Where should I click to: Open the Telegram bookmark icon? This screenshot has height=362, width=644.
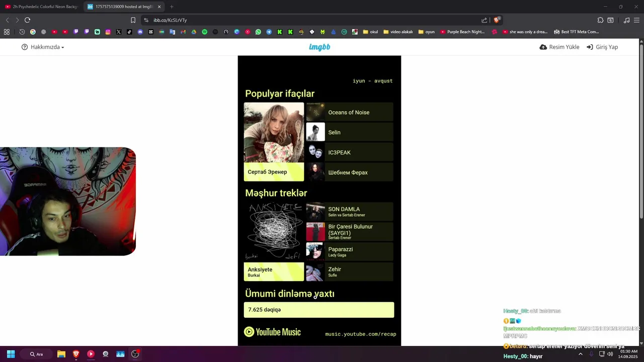269,32
